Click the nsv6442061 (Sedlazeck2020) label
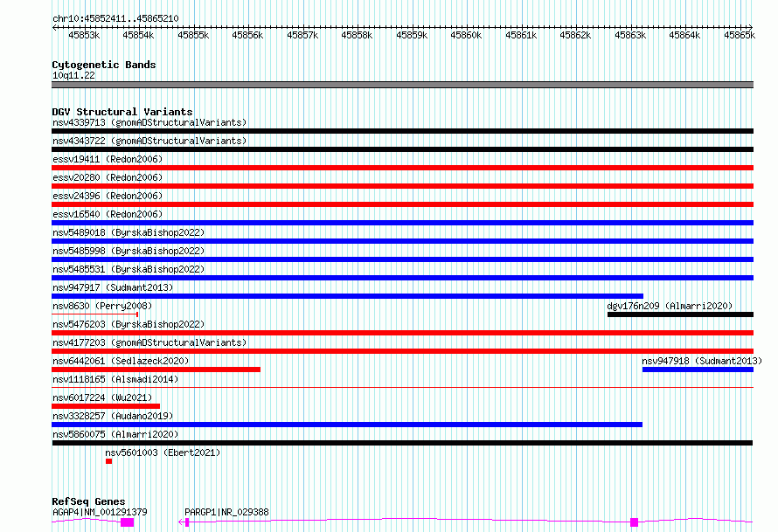 point(121,361)
